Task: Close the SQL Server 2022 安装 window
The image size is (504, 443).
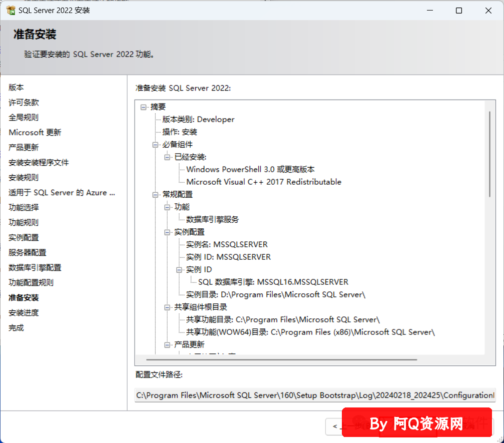Action: click(488, 11)
